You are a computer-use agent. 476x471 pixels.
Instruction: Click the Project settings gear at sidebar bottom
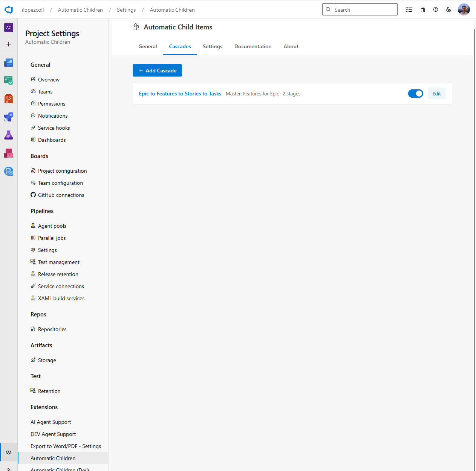coord(8,452)
